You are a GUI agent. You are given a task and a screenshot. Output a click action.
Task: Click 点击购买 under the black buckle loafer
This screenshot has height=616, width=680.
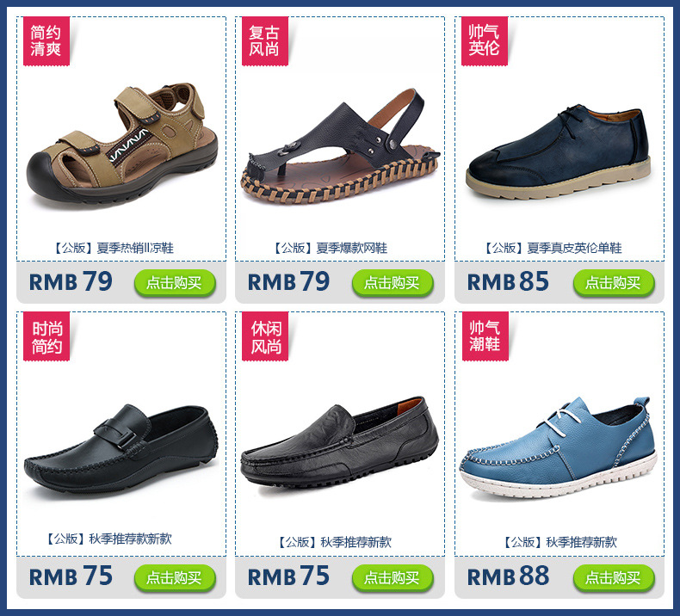click(175, 578)
